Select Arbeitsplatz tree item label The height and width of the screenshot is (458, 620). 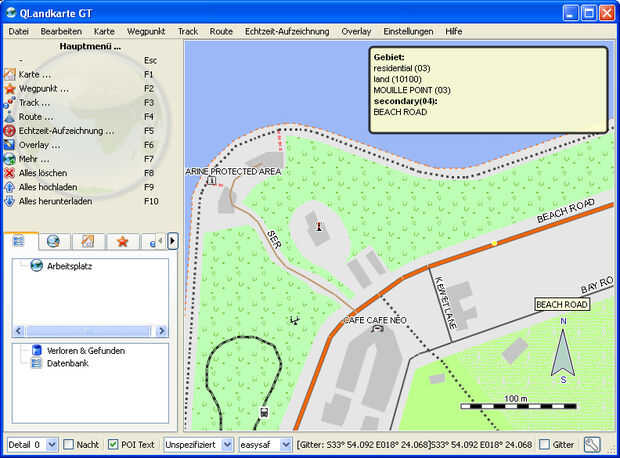click(70, 266)
